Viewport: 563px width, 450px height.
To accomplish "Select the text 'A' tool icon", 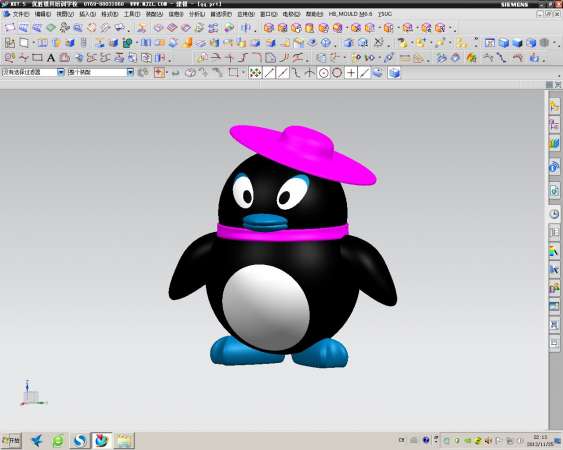I will coord(51,58).
